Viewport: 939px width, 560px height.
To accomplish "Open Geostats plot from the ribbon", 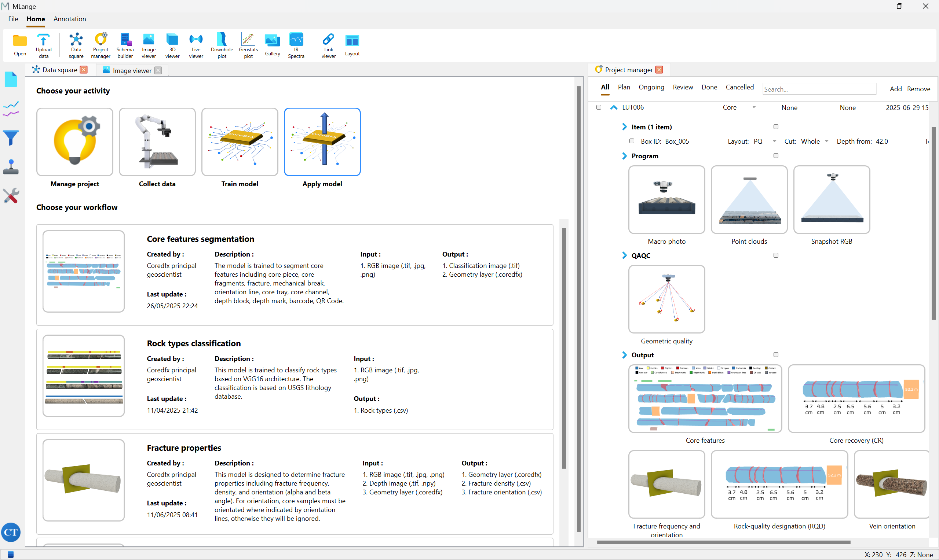I will point(248,45).
